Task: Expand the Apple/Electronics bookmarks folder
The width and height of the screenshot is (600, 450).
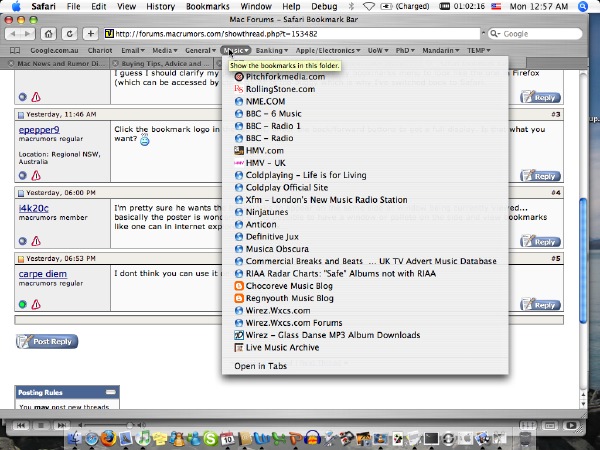Action: [328, 51]
